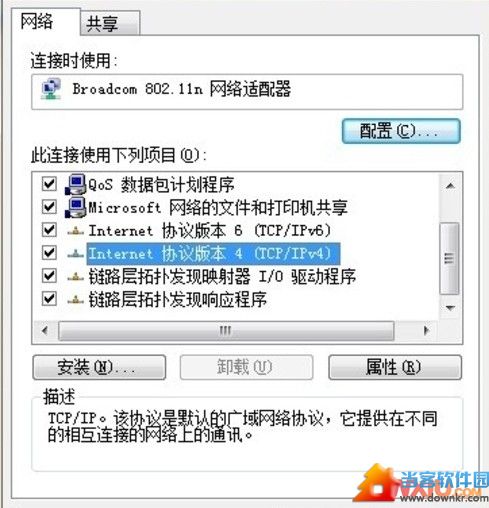Click the vertical scrollbar thumb in item list

pos(449,259)
